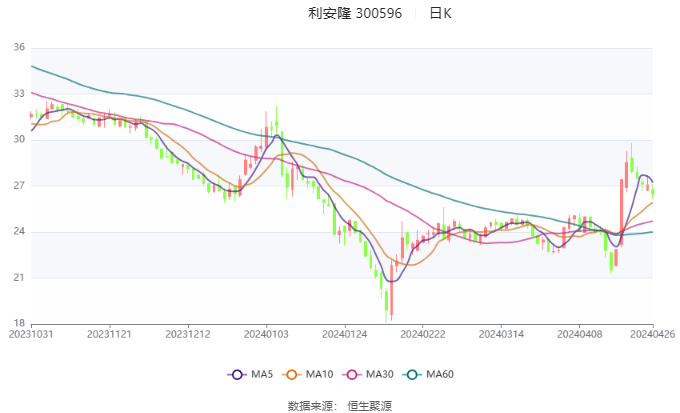The height and width of the screenshot is (413, 680).
Task: Click the chart title 利安隆 300596
Action: [355, 13]
